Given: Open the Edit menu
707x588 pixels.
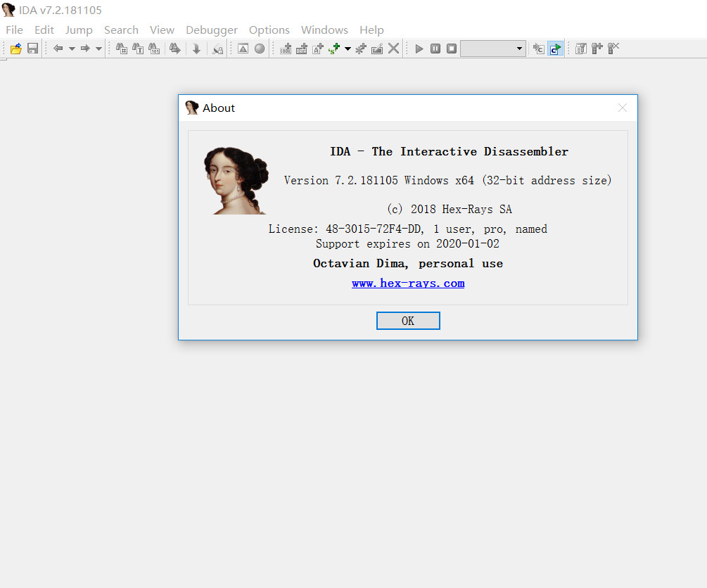Looking at the screenshot, I should coord(44,30).
